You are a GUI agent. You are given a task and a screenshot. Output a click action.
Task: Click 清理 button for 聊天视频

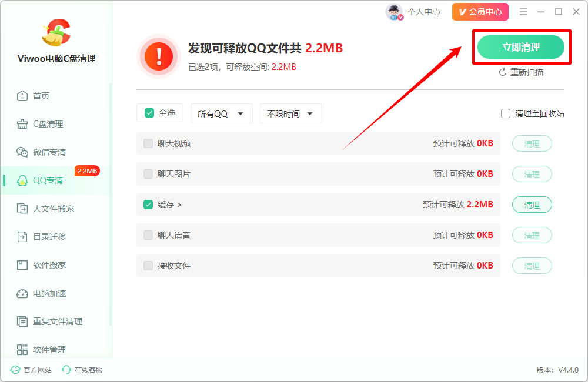[532, 143]
